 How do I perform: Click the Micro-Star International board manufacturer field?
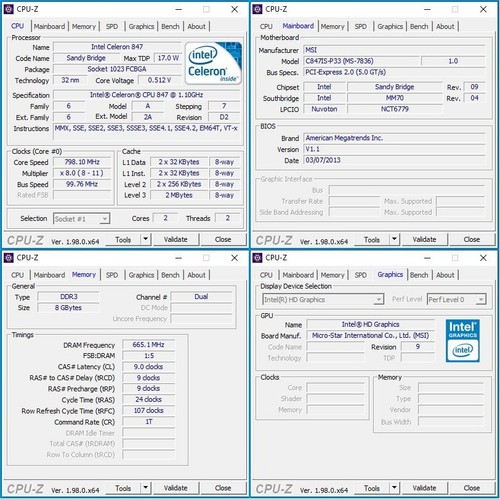[x=370, y=336]
